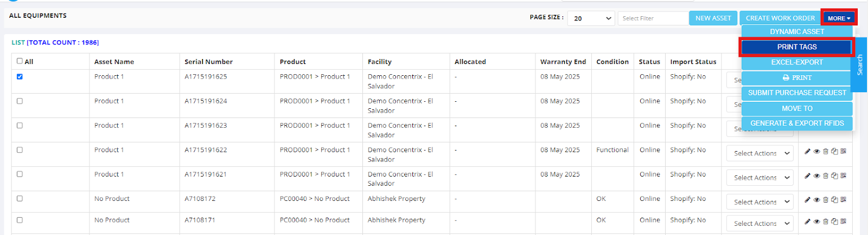
Task: Click the Select Filter input field
Action: pyautogui.click(x=653, y=18)
